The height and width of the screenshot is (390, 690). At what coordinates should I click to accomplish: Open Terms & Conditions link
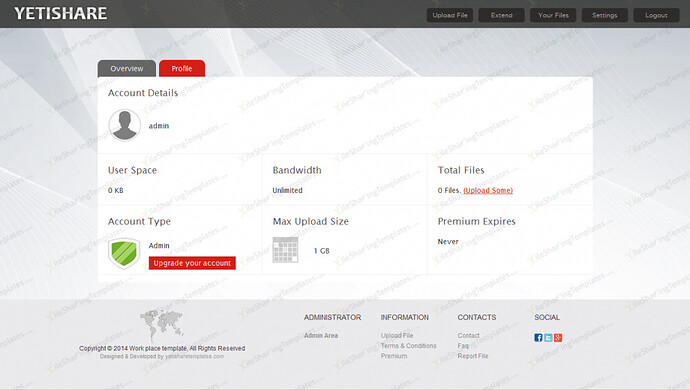[x=408, y=346]
